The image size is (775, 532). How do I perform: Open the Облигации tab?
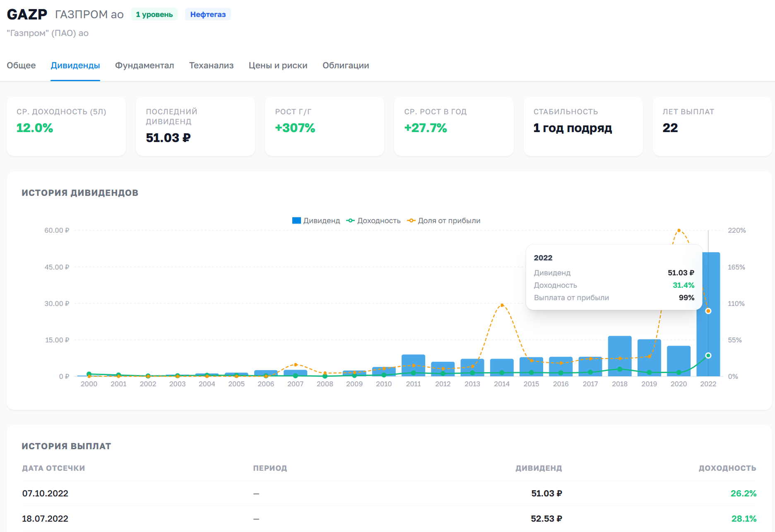click(x=346, y=65)
